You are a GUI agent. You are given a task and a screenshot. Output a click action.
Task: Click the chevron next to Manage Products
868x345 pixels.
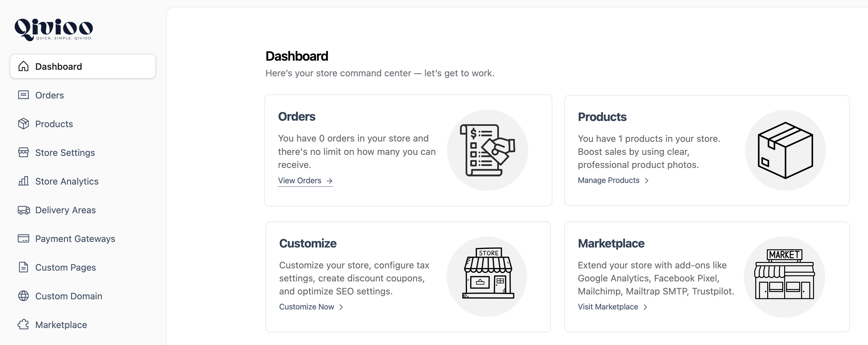pyautogui.click(x=647, y=181)
